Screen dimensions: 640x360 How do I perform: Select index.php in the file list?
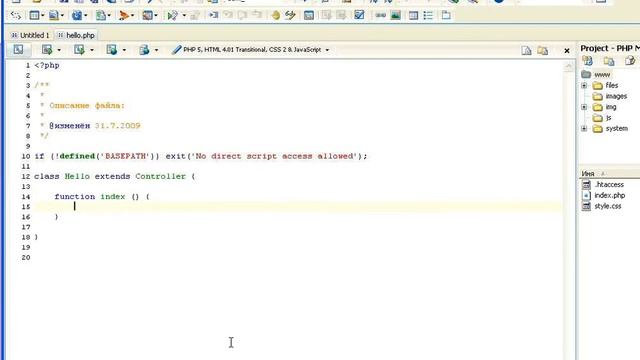(x=609, y=195)
